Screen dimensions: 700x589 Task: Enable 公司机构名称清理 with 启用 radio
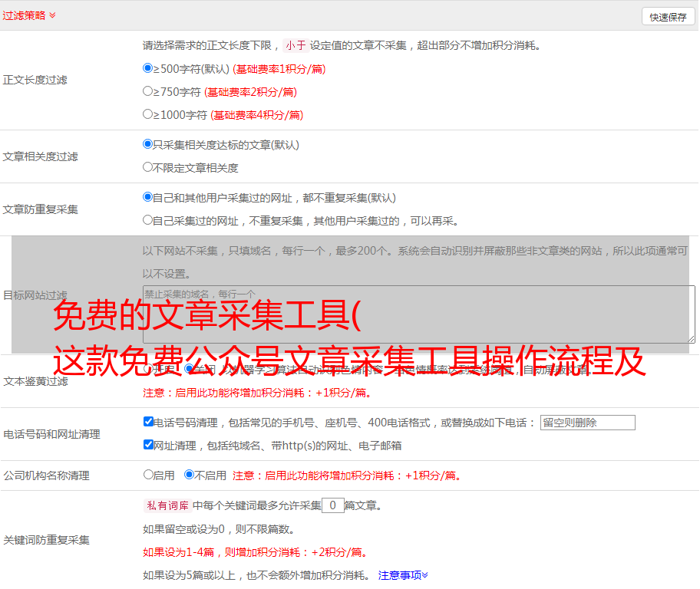148,475
